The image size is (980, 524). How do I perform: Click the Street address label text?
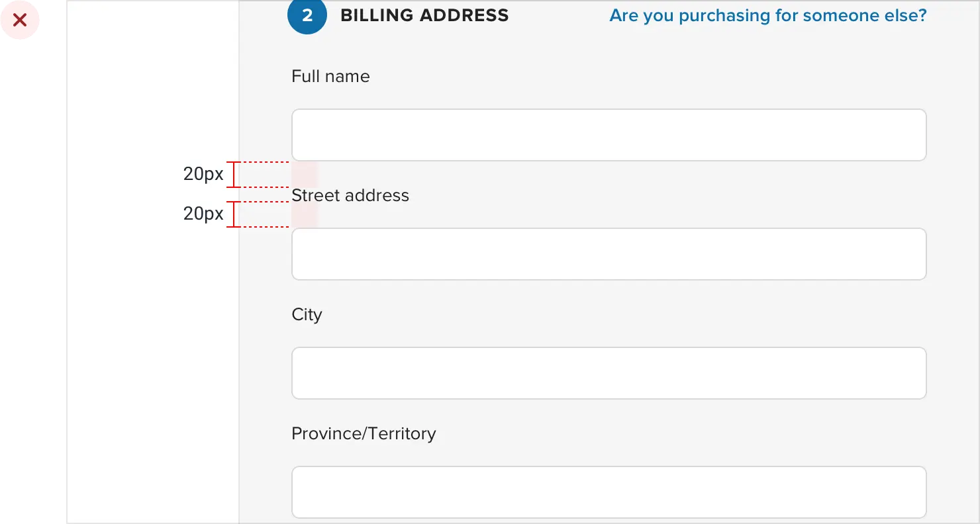point(350,195)
